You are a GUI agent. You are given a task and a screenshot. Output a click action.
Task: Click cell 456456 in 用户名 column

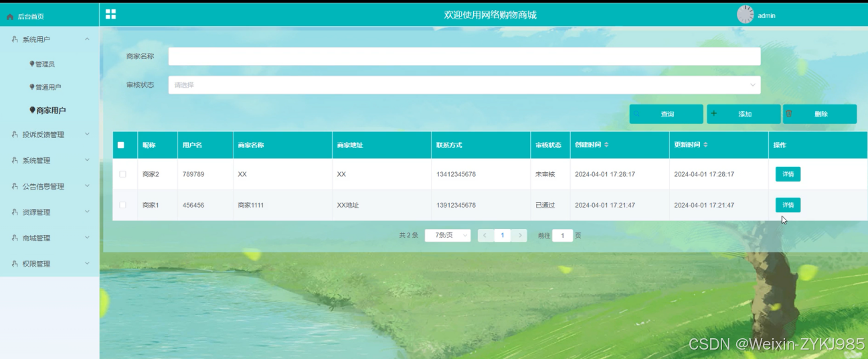tap(193, 205)
